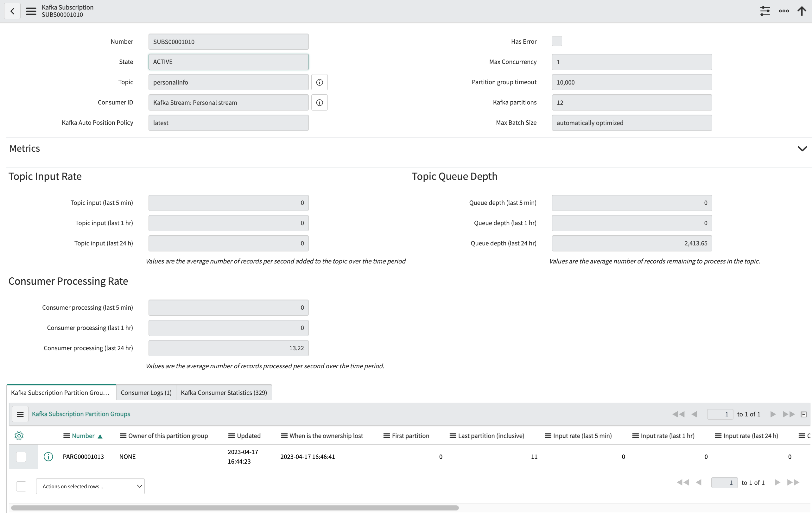Toggle the select all rows checkbox
Image resolution: width=812 pixels, height=513 pixels.
[21, 486]
